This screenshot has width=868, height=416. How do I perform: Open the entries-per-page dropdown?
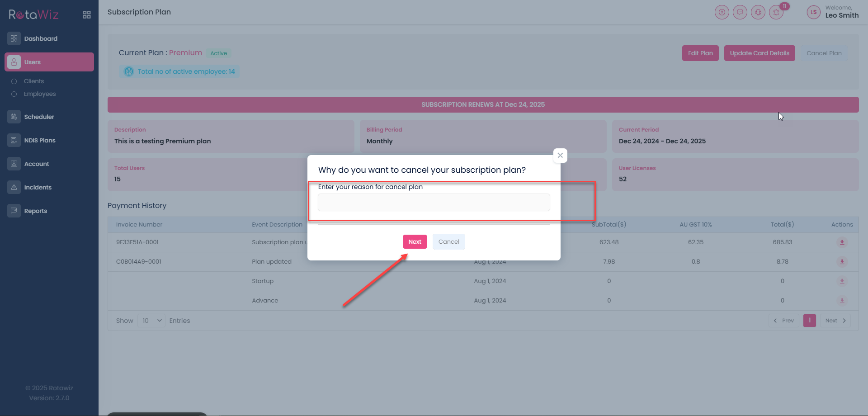[x=151, y=321]
